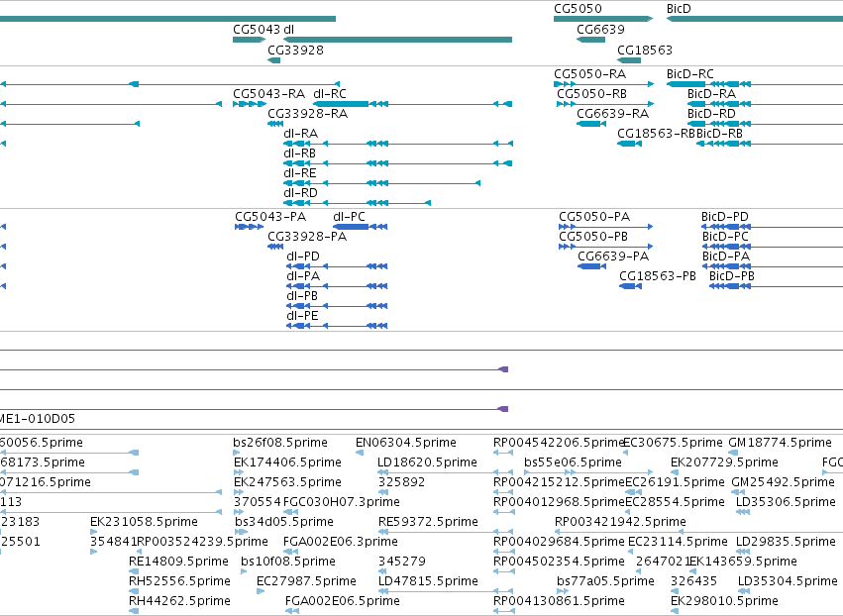
Task: Select the CG18563-PB protein label
Action: 658,276
